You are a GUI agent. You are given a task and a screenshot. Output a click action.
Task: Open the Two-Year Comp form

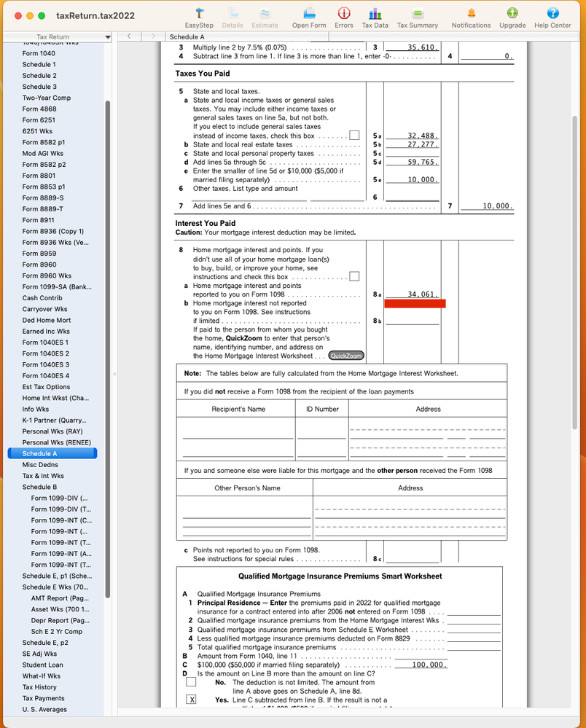(x=47, y=98)
